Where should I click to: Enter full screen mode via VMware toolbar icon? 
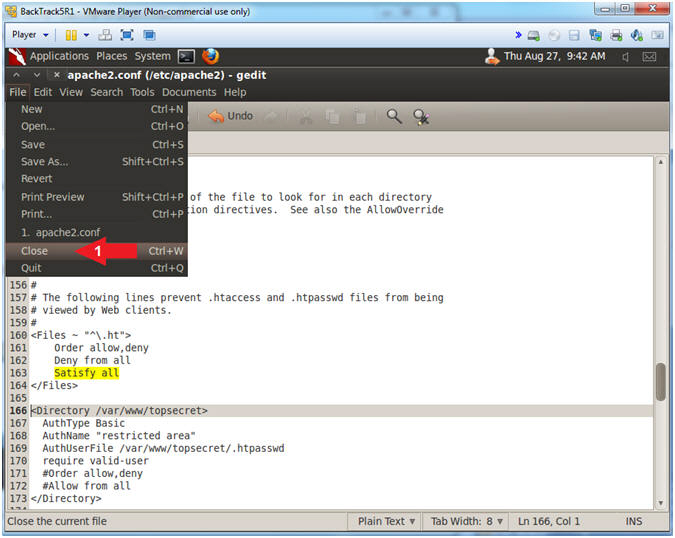[127, 35]
